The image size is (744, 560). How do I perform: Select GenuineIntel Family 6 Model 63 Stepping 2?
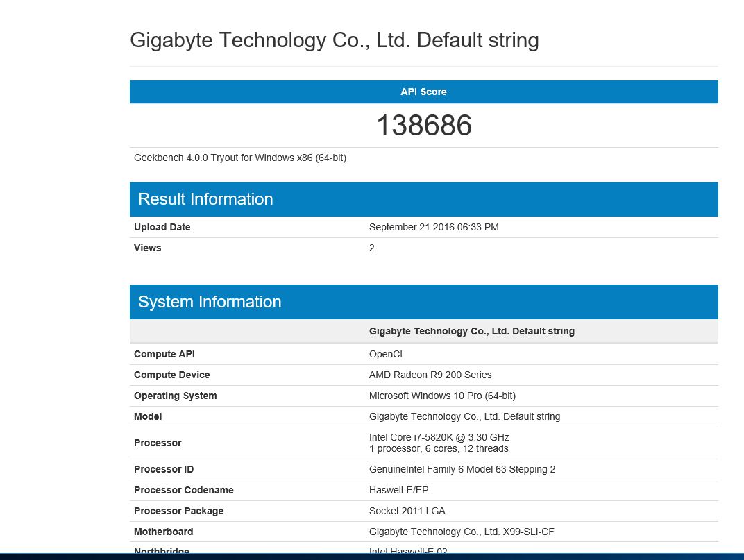coord(462,469)
